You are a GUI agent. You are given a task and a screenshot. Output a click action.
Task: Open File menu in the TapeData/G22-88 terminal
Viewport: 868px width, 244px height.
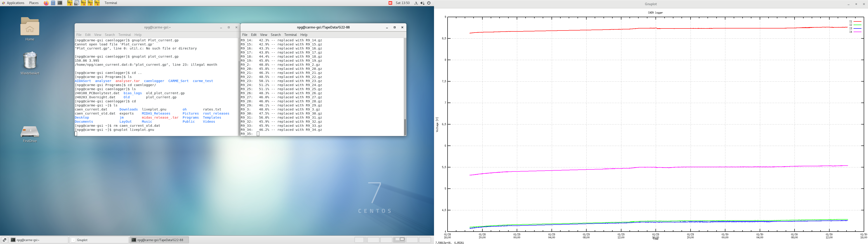click(245, 35)
